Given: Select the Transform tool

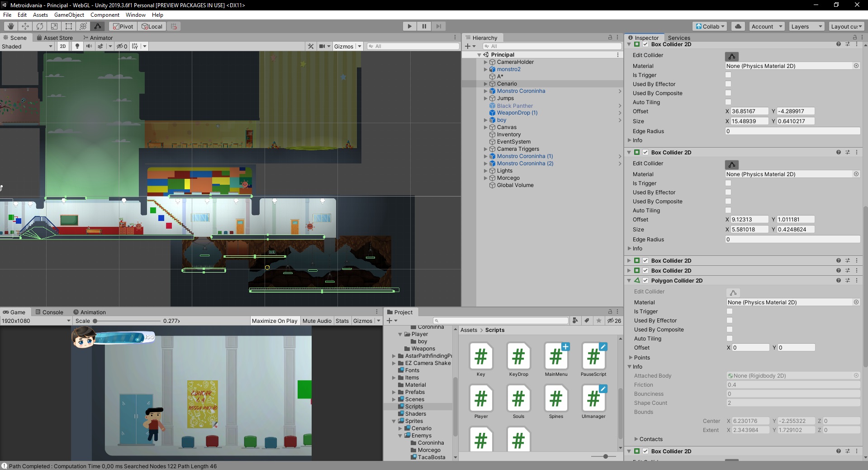Looking at the screenshot, I should point(83,26).
